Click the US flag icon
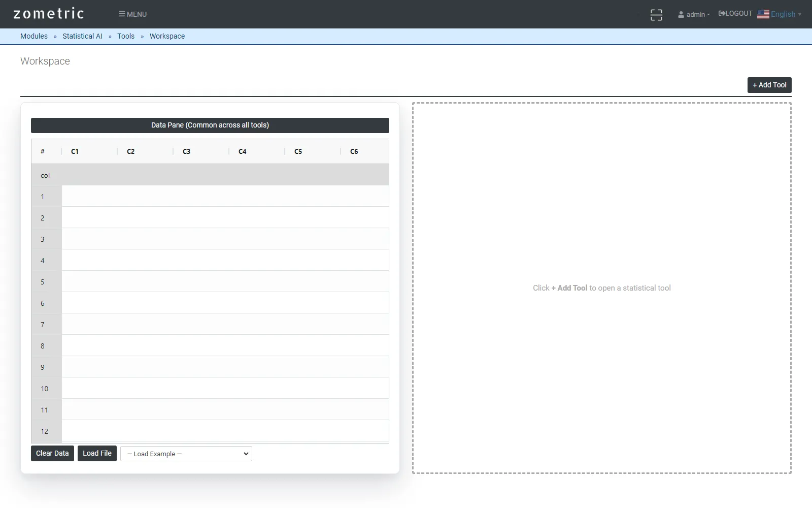Viewport: 812px width, 508px height. coord(763,14)
